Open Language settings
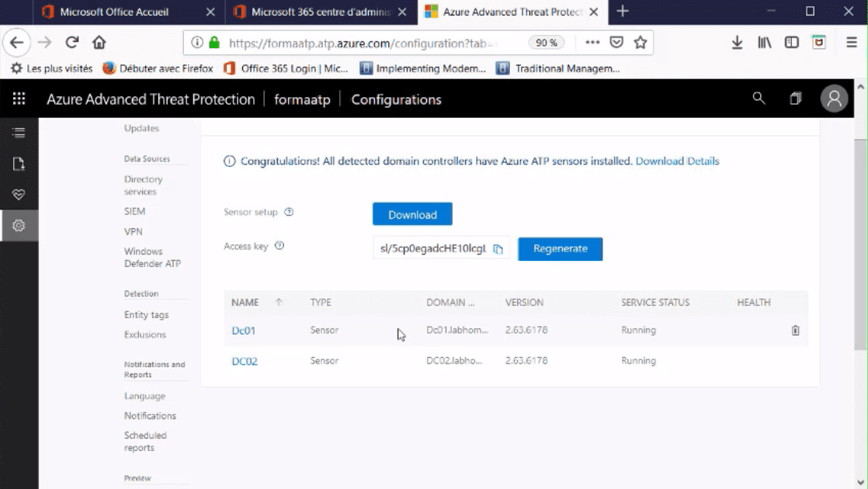The image size is (868, 489). [144, 396]
